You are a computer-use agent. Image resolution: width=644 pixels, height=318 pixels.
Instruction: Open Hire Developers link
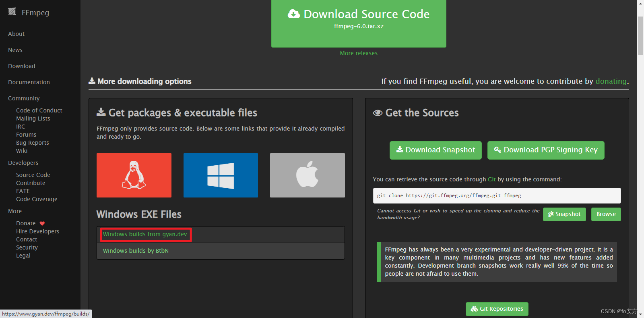37,231
